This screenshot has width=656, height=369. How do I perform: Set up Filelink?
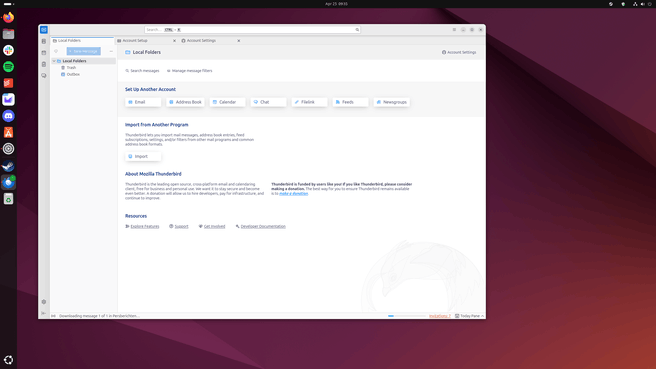[x=310, y=102]
